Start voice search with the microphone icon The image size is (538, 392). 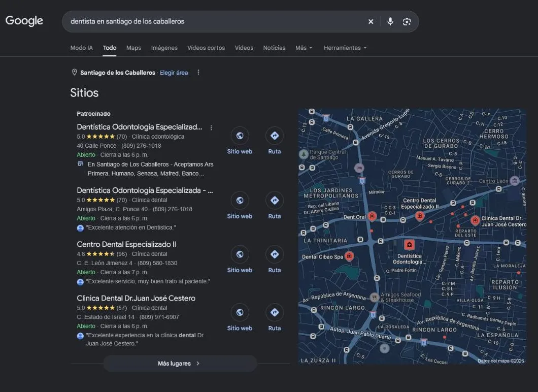coord(390,22)
